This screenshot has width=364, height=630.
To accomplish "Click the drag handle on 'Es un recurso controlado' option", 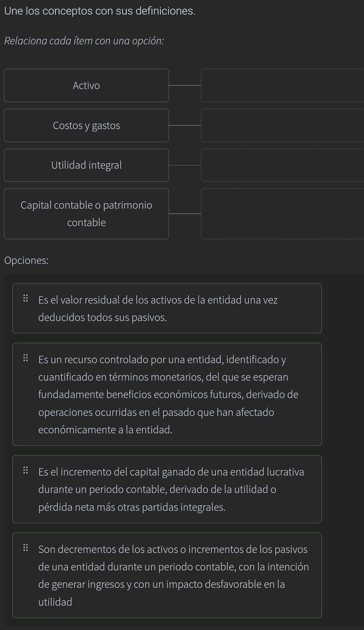I will pos(26,358).
